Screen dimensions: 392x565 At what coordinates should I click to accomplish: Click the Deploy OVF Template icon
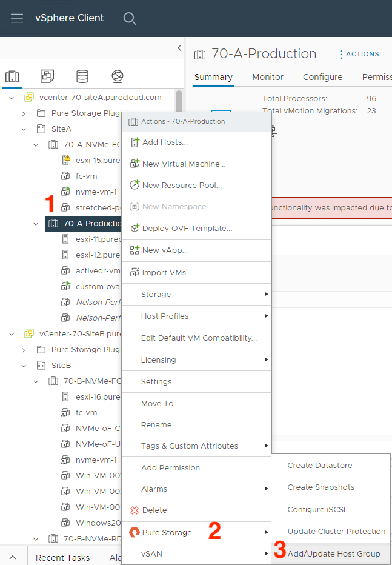coord(135,228)
